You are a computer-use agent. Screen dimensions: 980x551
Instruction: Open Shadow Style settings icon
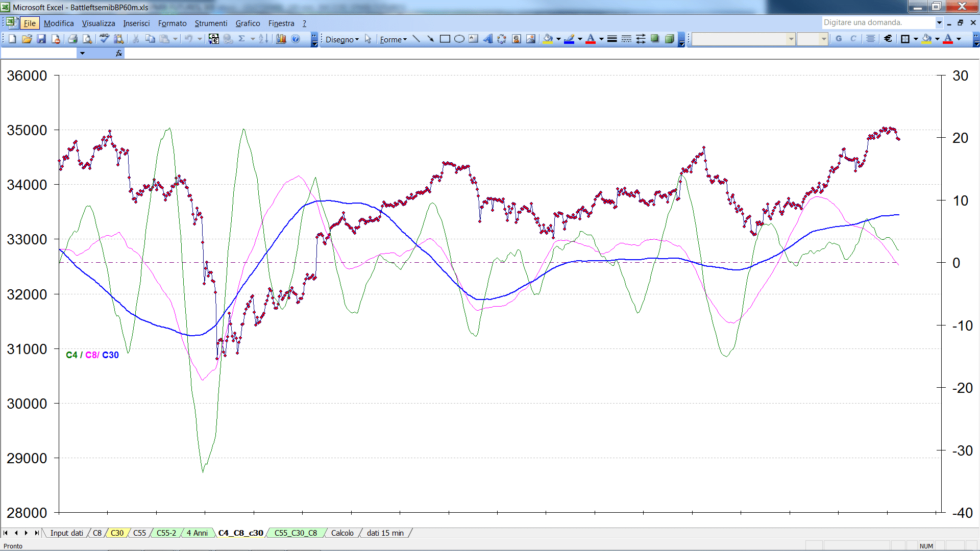655,39
